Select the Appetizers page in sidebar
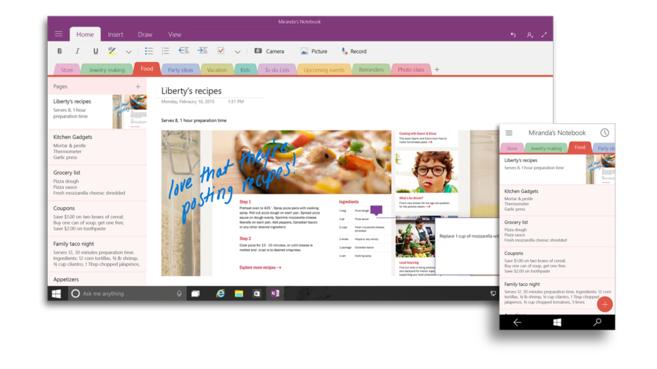657x369 pixels. tap(97, 279)
